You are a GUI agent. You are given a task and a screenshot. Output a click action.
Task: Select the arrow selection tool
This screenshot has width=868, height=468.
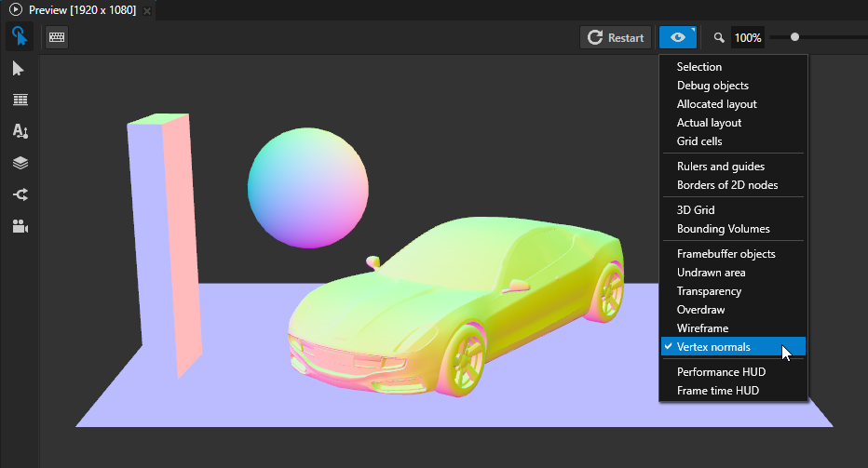[x=19, y=69]
